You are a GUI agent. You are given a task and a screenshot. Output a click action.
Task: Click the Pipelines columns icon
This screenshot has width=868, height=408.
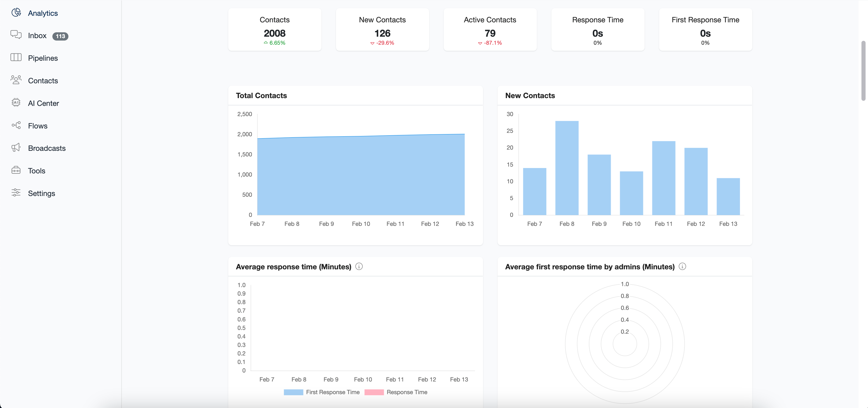point(16,58)
